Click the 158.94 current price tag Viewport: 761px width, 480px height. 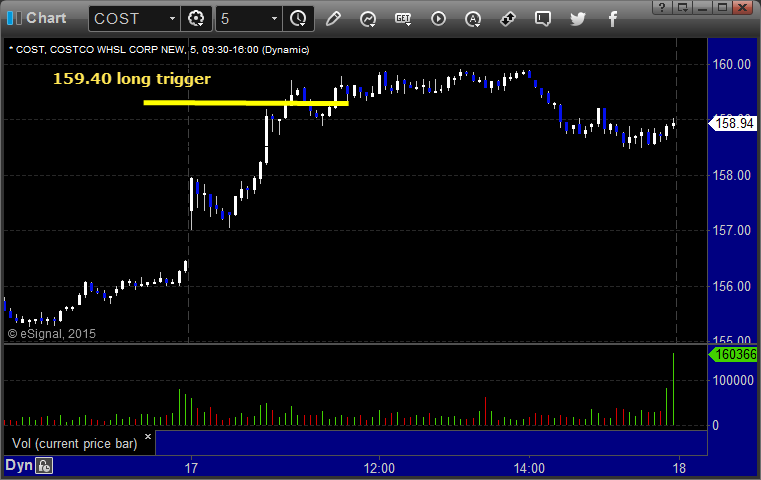(x=733, y=123)
